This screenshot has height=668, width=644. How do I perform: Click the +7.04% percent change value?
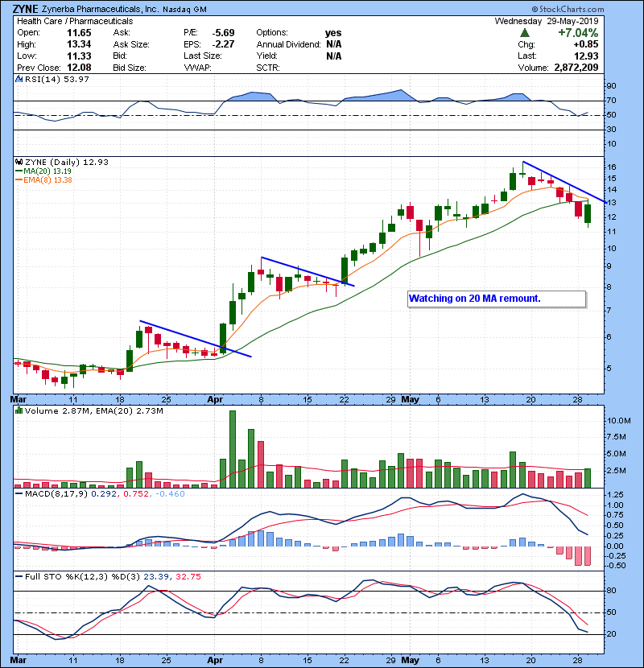578,33
